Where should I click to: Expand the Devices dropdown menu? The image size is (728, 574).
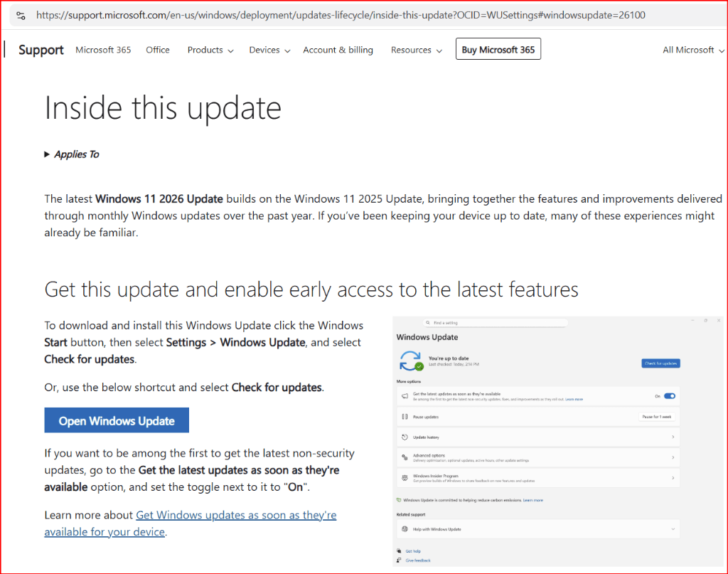[x=269, y=50]
